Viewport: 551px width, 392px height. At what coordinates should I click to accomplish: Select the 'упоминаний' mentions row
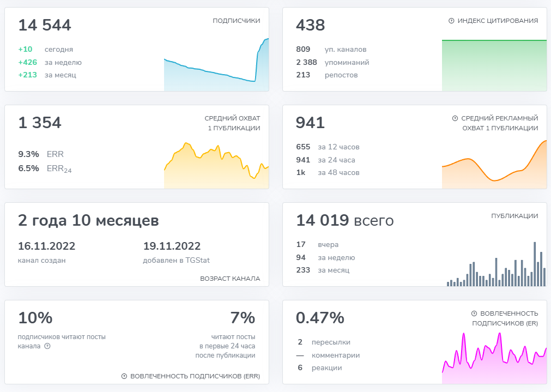(x=332, y=62)
